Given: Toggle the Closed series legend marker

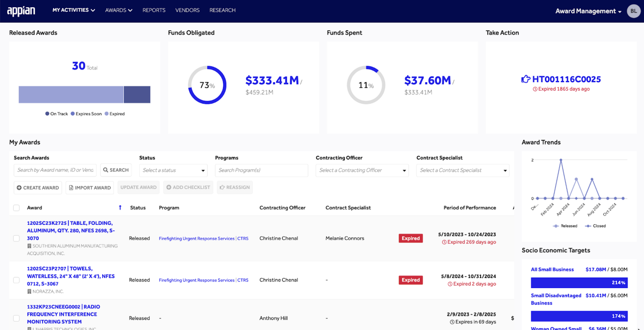Looking at the screenshot, I should pos(588,226).
